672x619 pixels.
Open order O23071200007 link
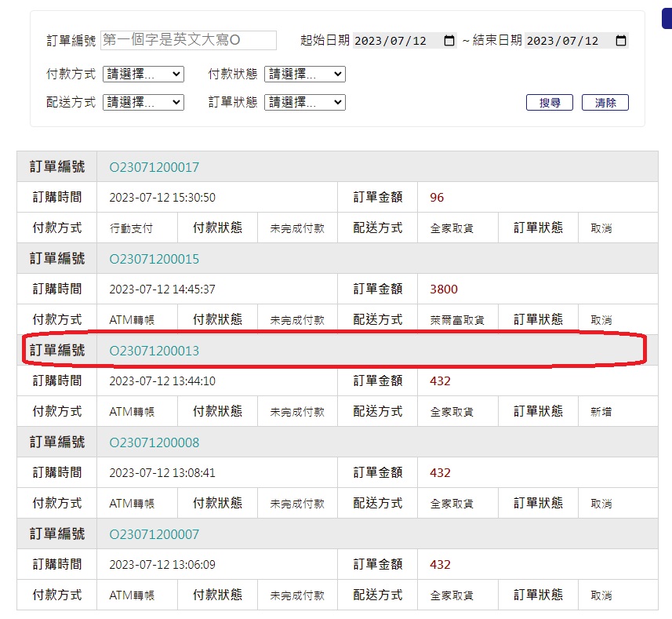[x=154, y=534]
